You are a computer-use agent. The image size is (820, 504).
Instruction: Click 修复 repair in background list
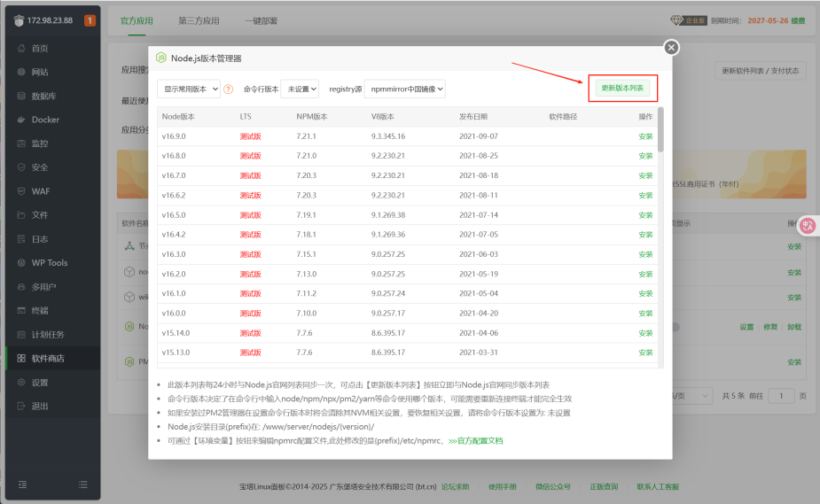coord(770,327)
